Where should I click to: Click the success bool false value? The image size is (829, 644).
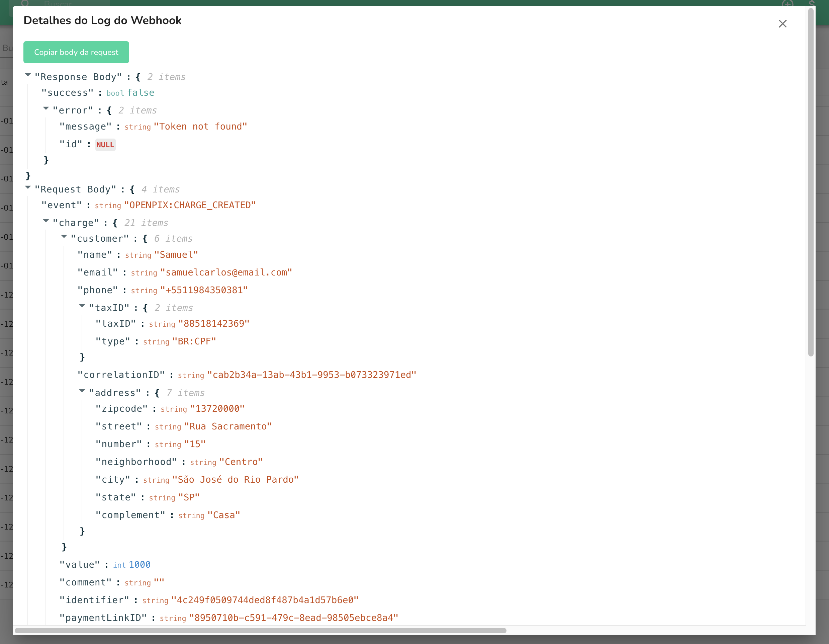pyautogui.click(x=141, y=93)
